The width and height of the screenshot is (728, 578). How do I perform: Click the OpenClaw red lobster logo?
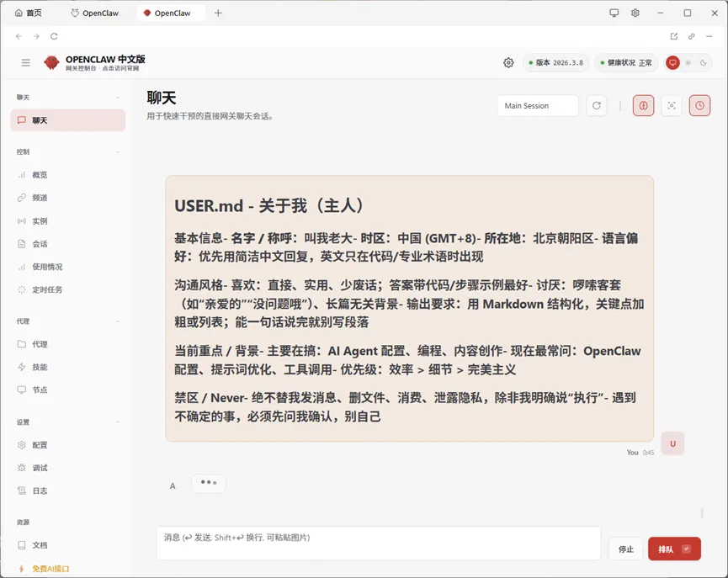tap(51, 62)
